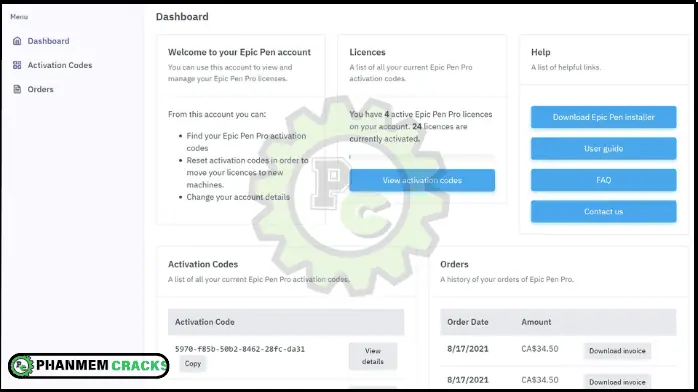Click the Help card heading
Screen dimensions: 698x392
point(540,52)
